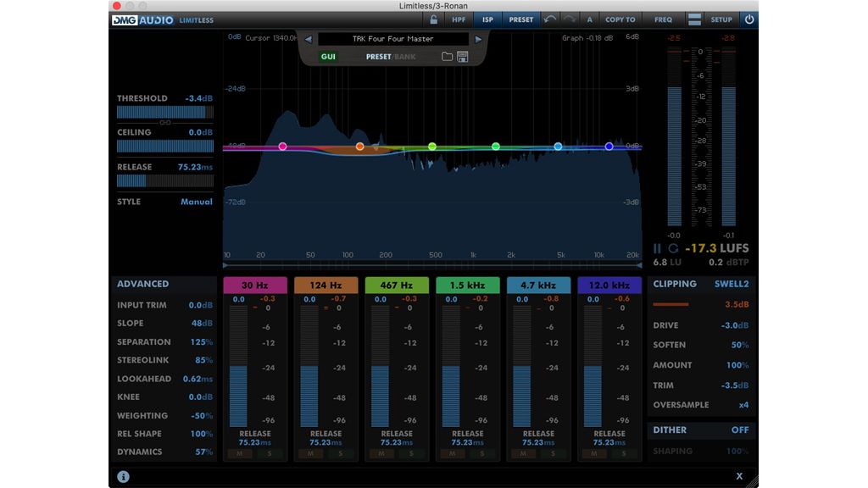Image resolution: width=868 pixels, height=488 pixels.
Task: Enable the HPF in the toolbar
Action: [458, 19]
